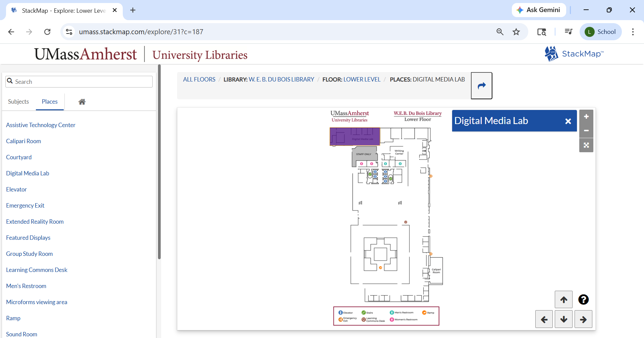This screenshot has width=644, height=338.
Task: Navigate to the ALL FLOORS breadcrumb
Action: point(199,79)
